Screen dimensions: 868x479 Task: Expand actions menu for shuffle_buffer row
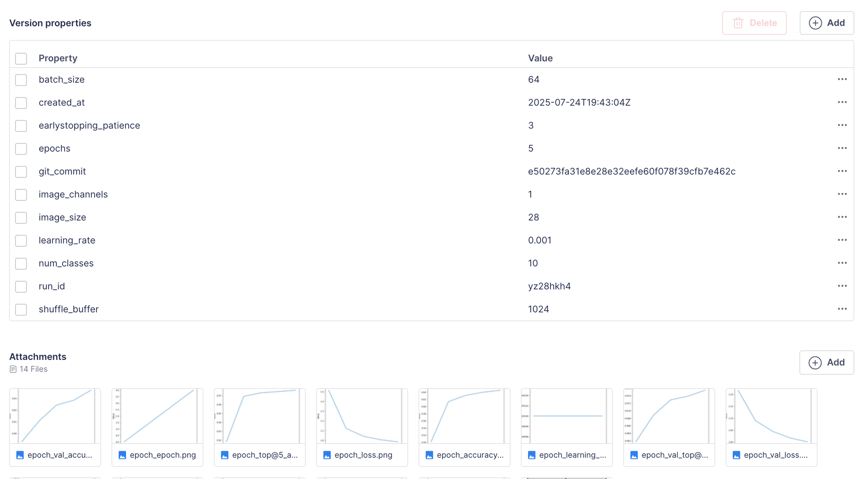(x=842, y=309)
